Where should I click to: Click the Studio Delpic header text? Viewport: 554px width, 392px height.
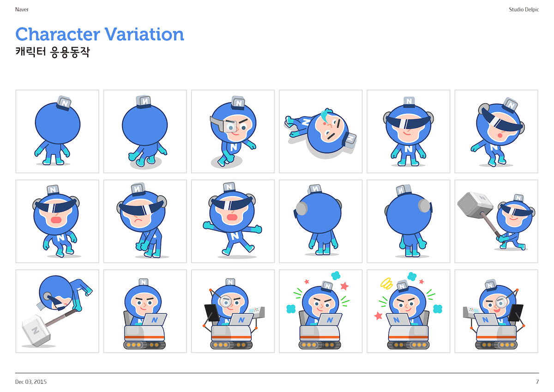[524, 9]
